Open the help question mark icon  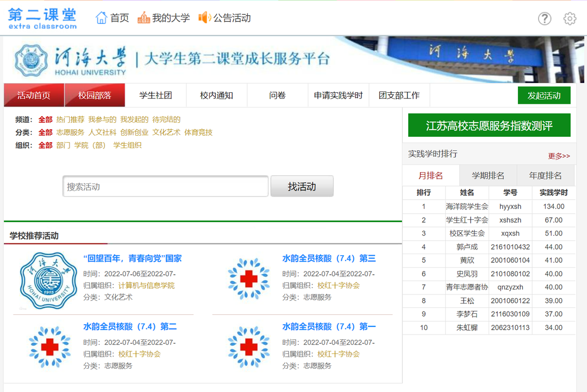click(x=545, y=18)
